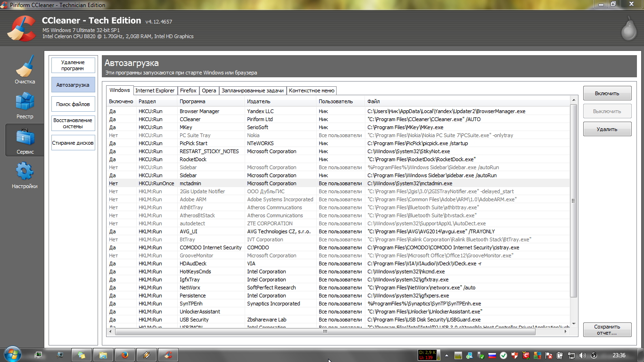The height and width of the screenshot is (362, 644).
Task: Click the Windows Start orb
Action: [x=13, y=354]
